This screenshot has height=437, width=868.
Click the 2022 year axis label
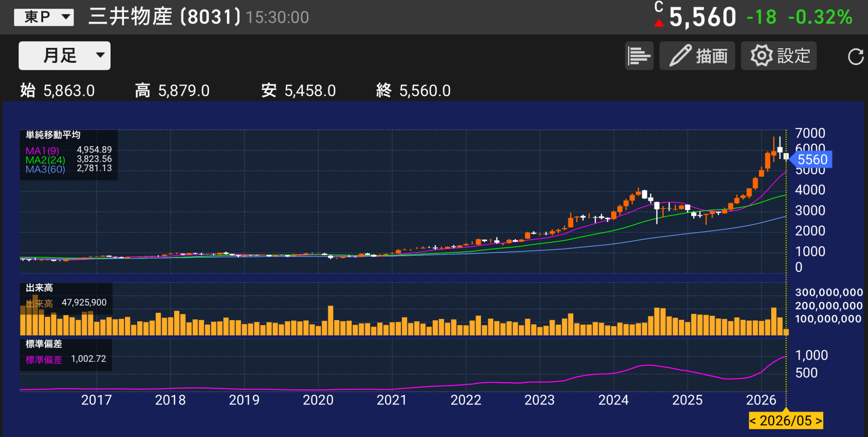tap(466, 400)
